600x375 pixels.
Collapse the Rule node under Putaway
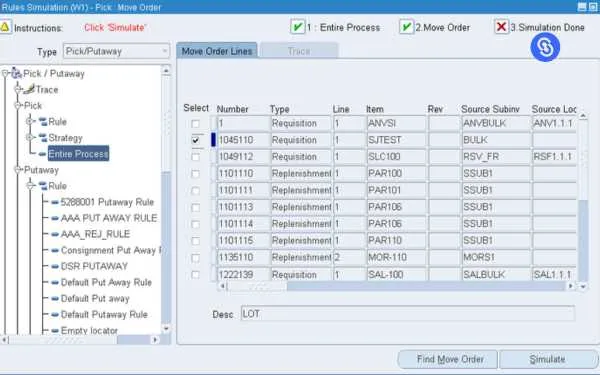[30, 186]
